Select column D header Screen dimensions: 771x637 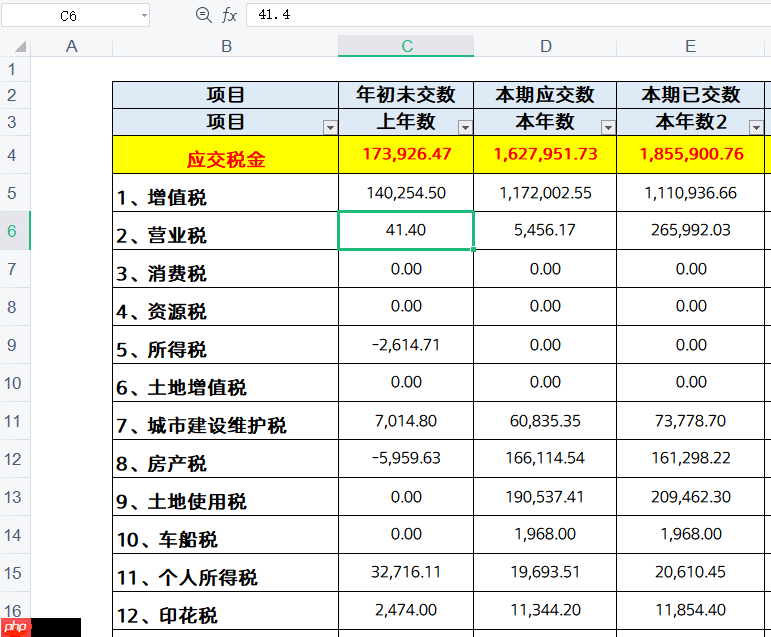click(x=545, y=47)
